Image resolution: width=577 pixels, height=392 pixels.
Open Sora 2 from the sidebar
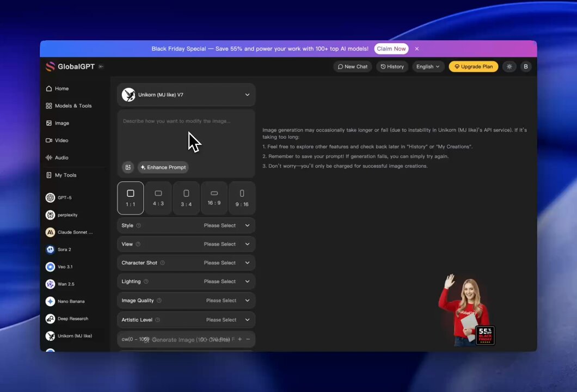coord(58,249)
